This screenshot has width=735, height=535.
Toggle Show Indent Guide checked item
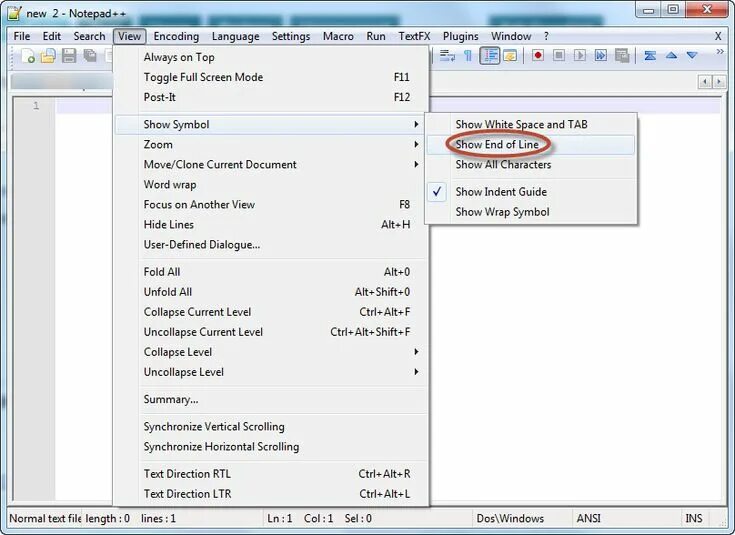point(531,192)
